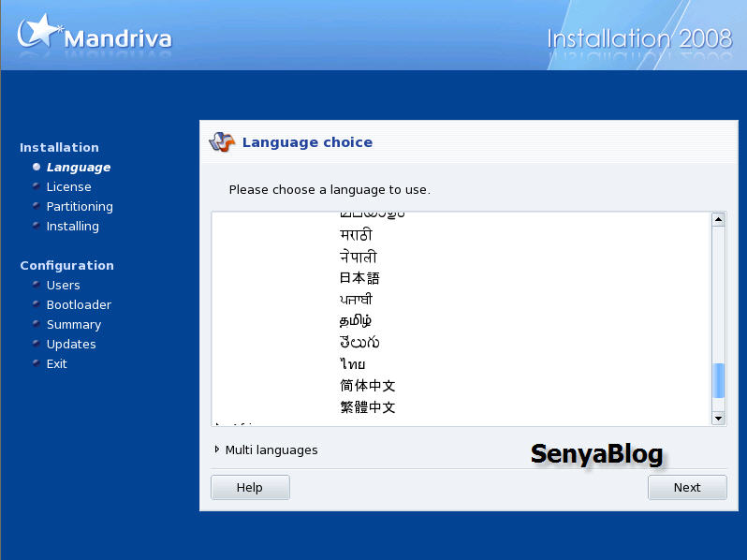
Task: Click the scrollbar down arrow in language list
Action: click(718, 419)
